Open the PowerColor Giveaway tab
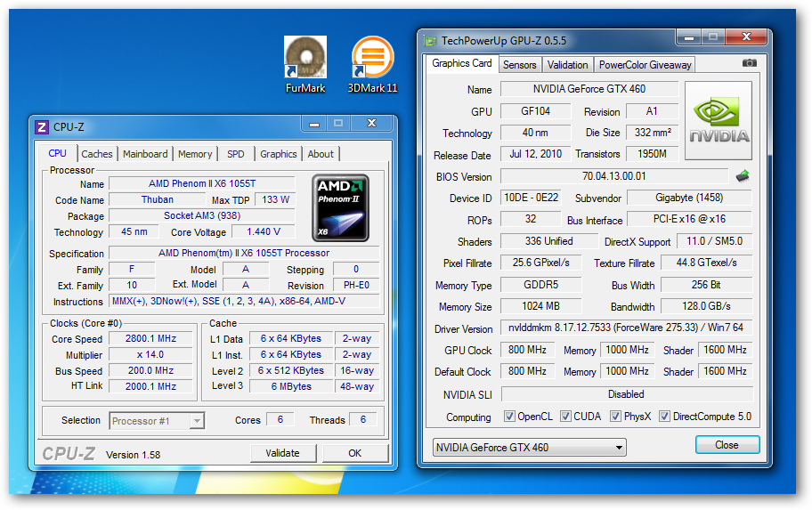Viewport: 812px width, 510px height. point(646,65)
